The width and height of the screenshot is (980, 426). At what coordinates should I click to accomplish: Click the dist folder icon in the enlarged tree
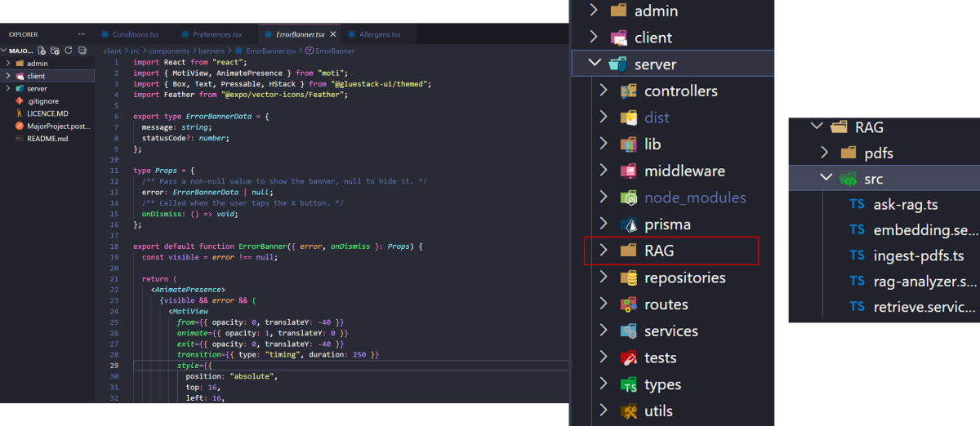[x=629, y=118]
